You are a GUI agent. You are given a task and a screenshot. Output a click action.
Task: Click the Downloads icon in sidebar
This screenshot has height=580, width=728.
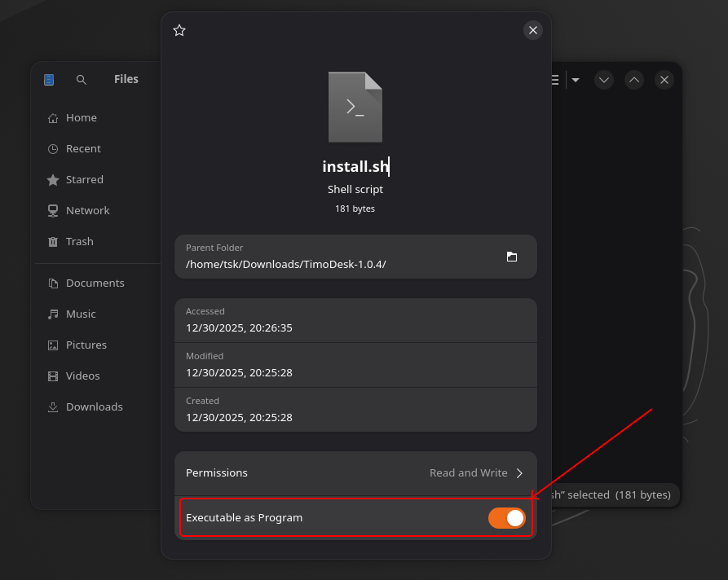[53, 407]
